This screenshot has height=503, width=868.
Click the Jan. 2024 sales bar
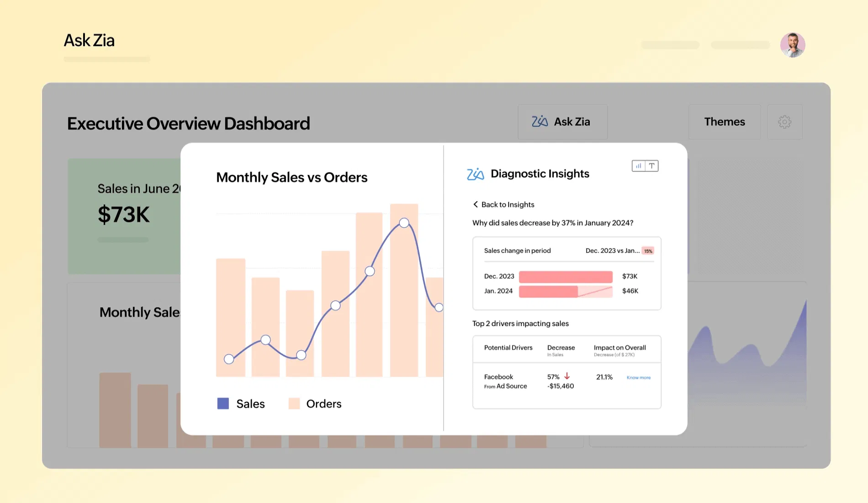548,291
